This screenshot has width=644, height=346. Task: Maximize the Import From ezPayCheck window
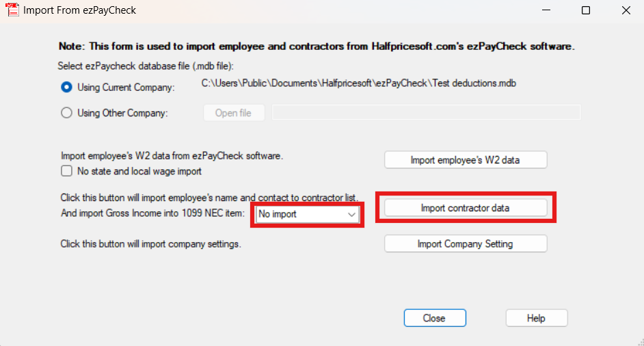586,10
